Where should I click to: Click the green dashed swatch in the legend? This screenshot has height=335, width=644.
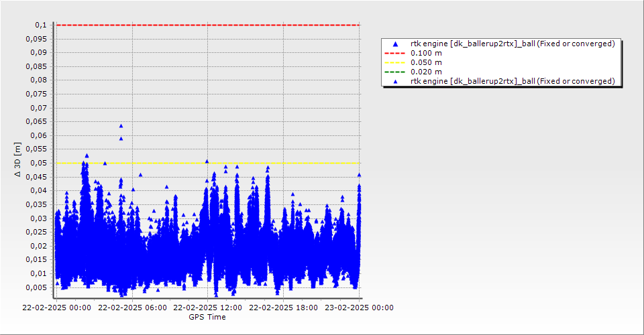coord(394,72)
